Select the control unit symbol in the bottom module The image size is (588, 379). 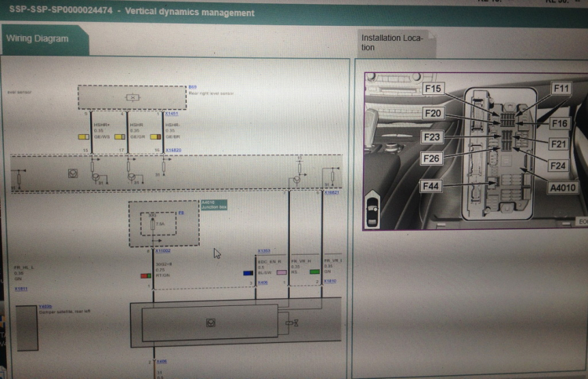click(211, 323)
